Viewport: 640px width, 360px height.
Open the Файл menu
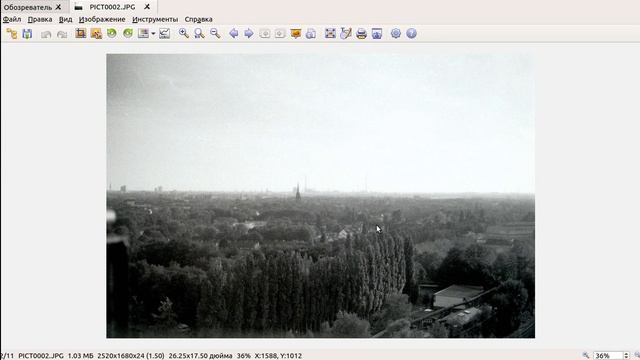[12, 19]
